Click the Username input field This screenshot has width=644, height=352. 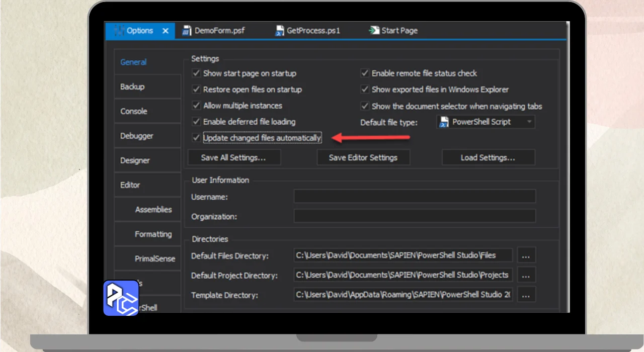(x=415, y=197)
